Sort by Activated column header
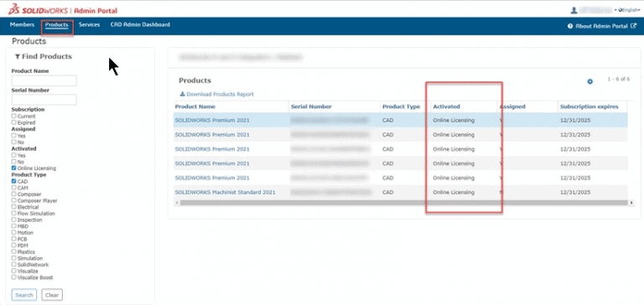The height and width of the screenshot is (305, 644). click(x=446, y=106)
